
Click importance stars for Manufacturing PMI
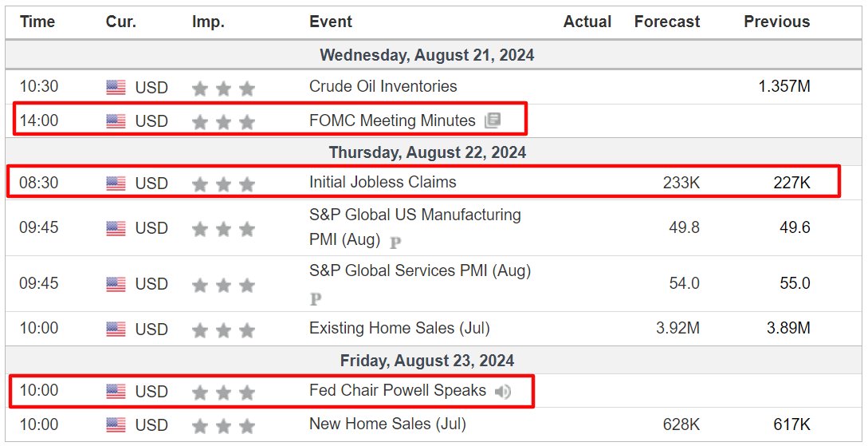coord(224,229)
